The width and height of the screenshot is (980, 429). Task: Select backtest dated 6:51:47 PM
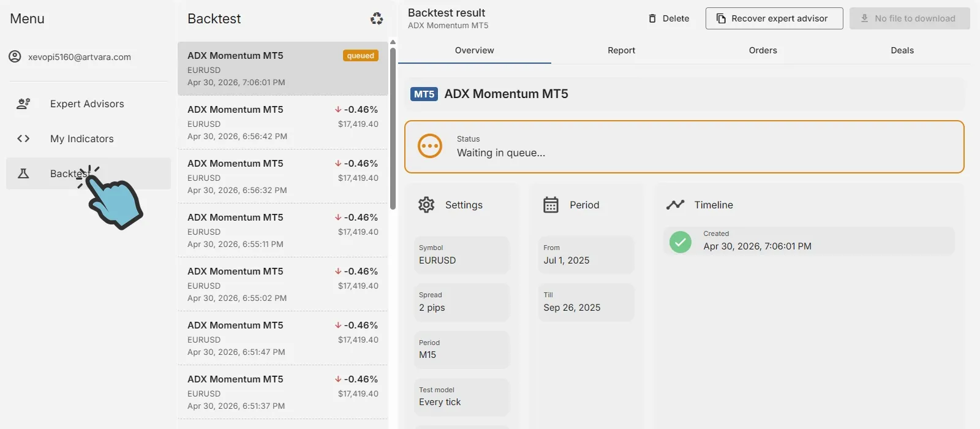click(x=283, y=338)
